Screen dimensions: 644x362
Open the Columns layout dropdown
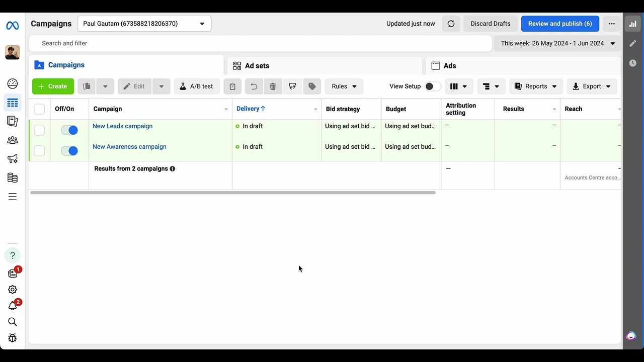click(458, 86)
